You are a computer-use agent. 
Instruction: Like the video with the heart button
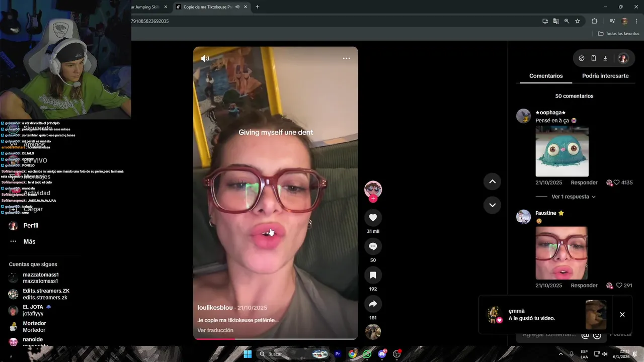coord(373,217)
